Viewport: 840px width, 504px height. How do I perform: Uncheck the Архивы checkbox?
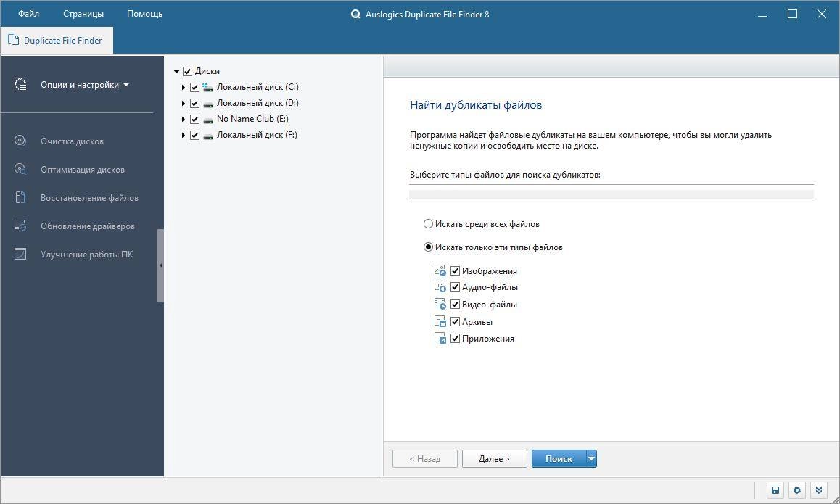456,322
